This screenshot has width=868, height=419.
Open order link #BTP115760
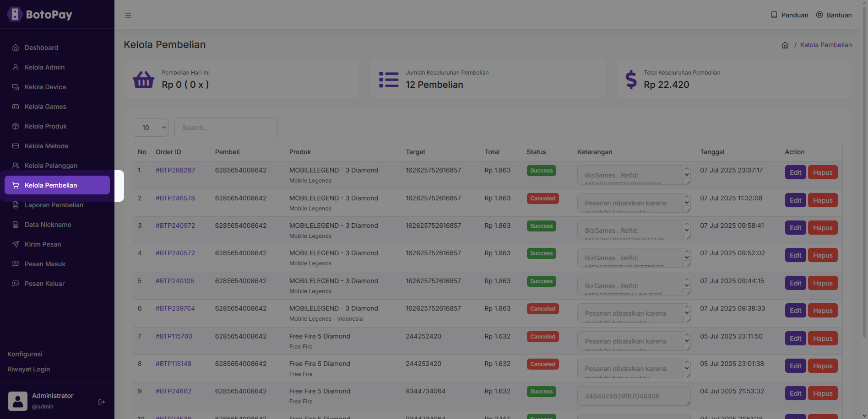tap(174, 336)
